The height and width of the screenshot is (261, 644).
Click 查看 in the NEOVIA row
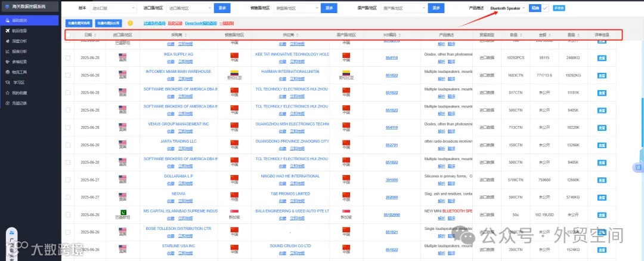[602, 197]
